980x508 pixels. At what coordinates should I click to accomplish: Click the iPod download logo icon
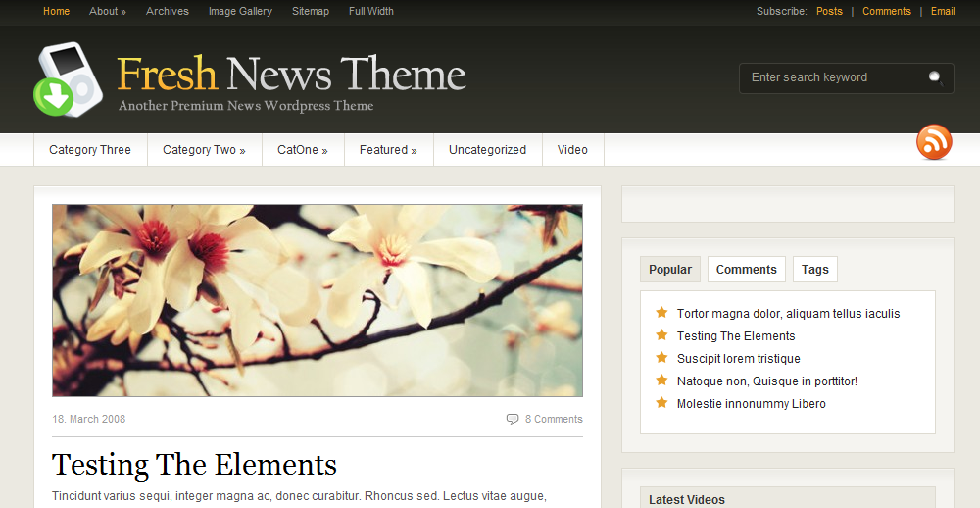(69, 79)
